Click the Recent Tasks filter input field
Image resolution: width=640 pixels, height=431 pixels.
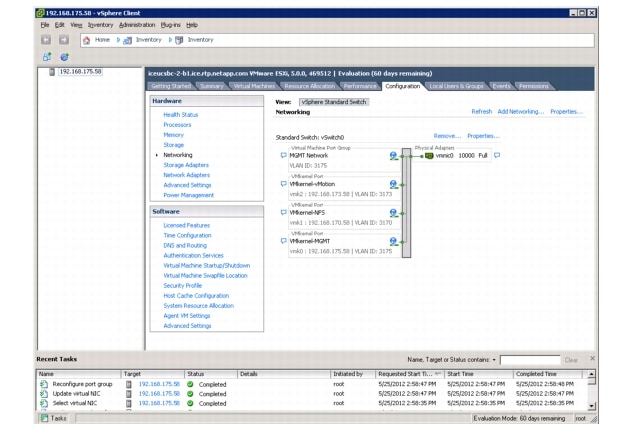click(530, 360)
